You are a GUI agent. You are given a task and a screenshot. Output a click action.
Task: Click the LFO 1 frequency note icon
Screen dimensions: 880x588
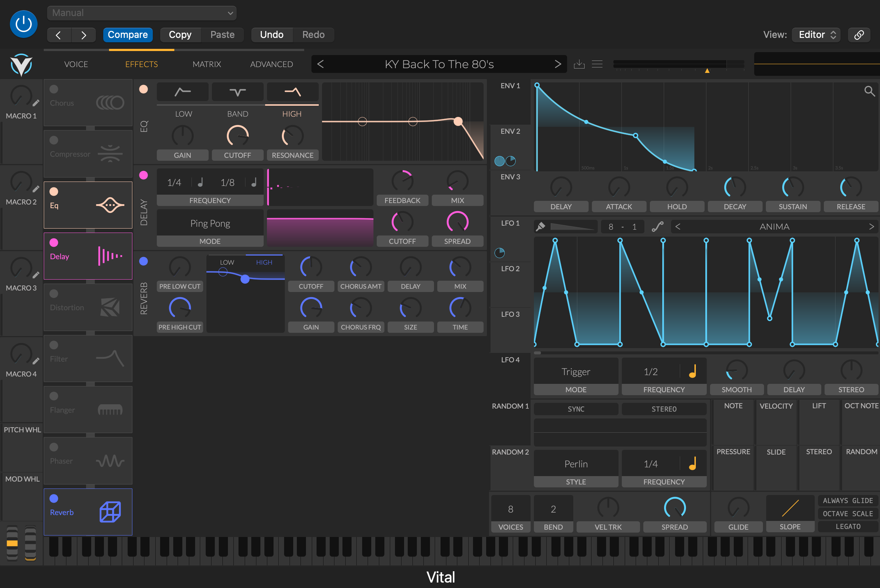tap(693, 371)
